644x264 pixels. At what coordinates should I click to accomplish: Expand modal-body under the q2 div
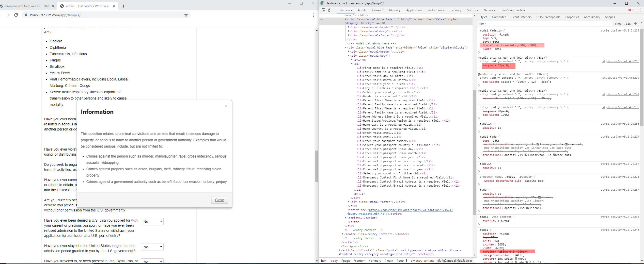pyautogui.click(x=349, y=31)
